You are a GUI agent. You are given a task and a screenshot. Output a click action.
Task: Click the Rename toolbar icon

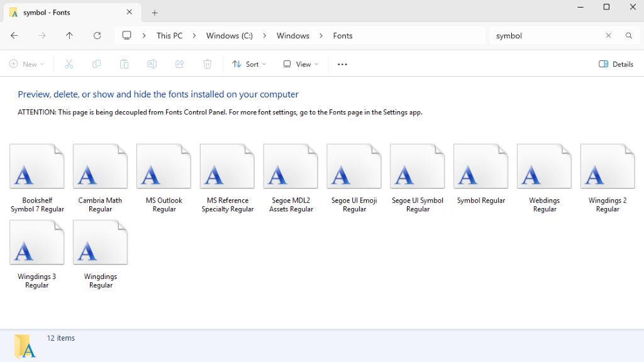click(x=152, y=64)
